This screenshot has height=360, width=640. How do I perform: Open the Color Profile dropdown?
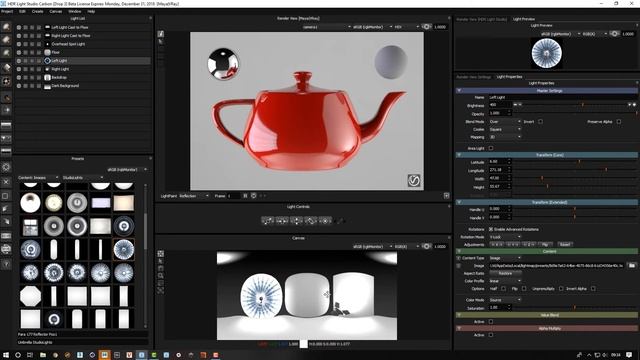tap(505, 281)
